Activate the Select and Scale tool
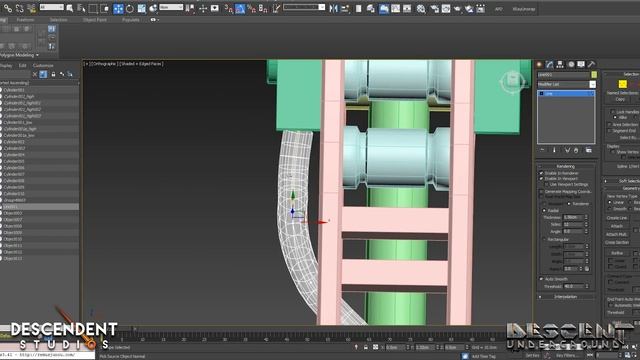The width and height of the screenshot is (640, 360). pyautogui.click(x=142, y=8)
